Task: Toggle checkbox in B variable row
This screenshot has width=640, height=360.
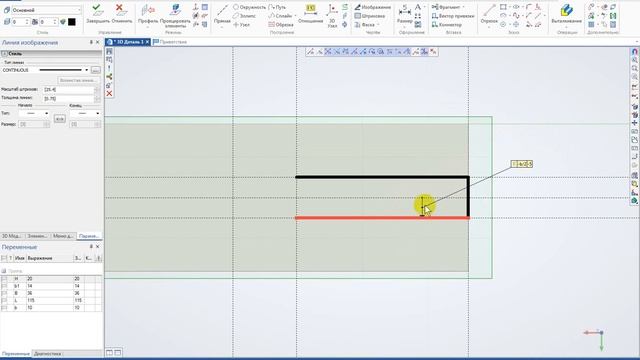Action: [4, 293]
